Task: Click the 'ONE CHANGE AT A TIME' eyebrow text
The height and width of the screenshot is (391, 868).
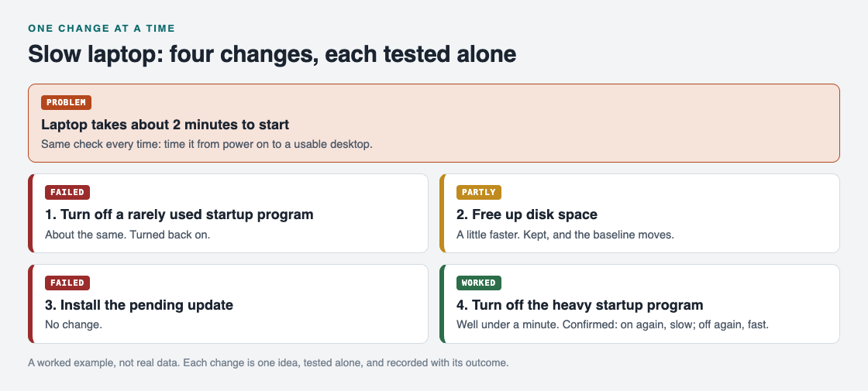Action: [x=102, y=28]
